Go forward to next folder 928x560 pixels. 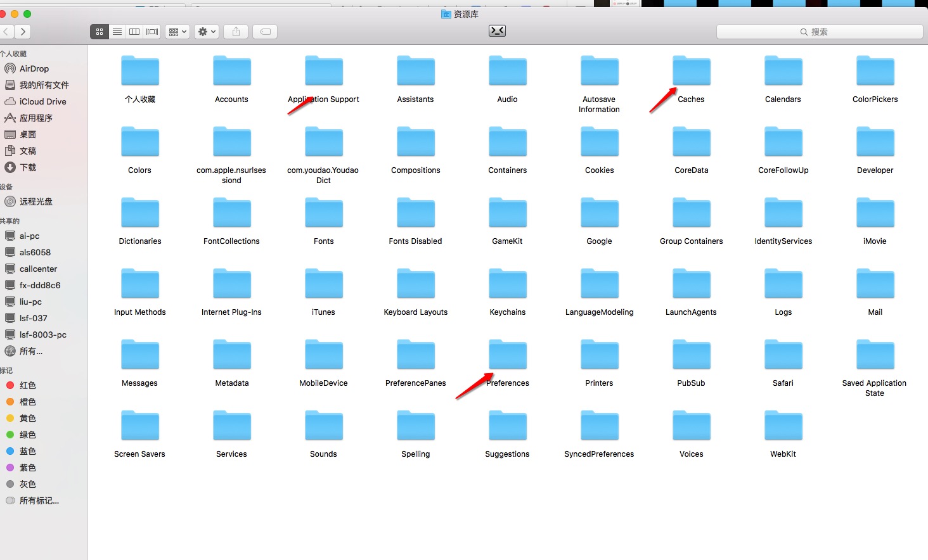point(23,32)
